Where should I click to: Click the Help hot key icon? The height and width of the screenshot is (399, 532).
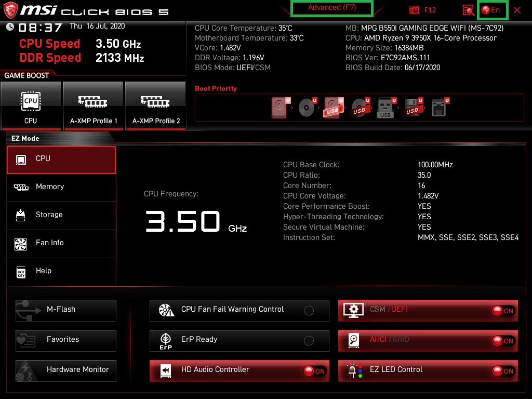point(21,272)
